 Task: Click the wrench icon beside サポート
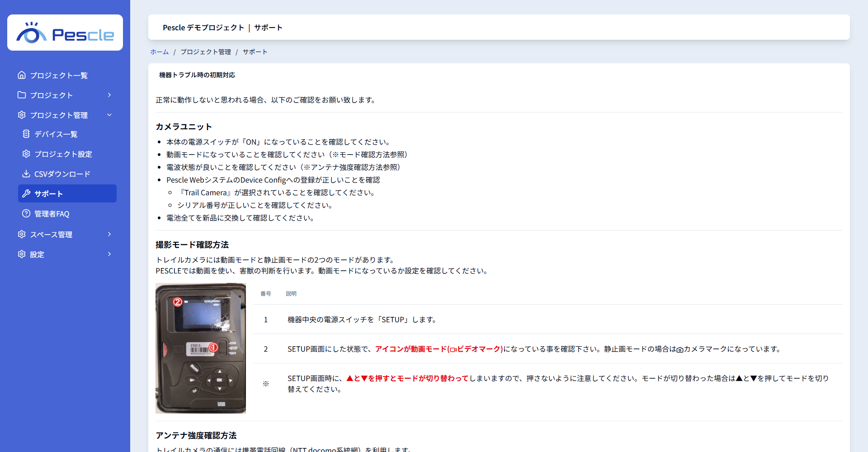tap(26, 193)
